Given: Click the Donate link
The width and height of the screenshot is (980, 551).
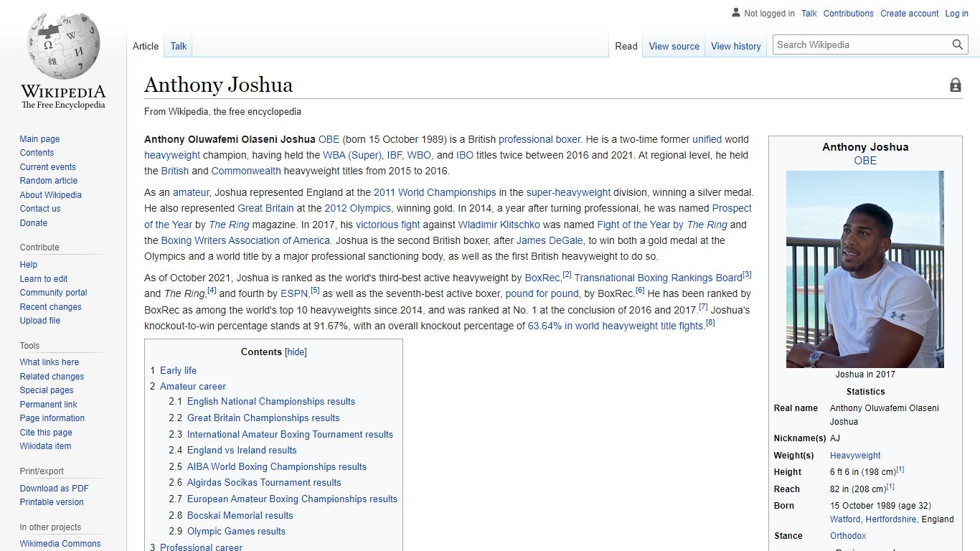Looking at the screenshot, I should pyautogui.click(x=33, y=223).
